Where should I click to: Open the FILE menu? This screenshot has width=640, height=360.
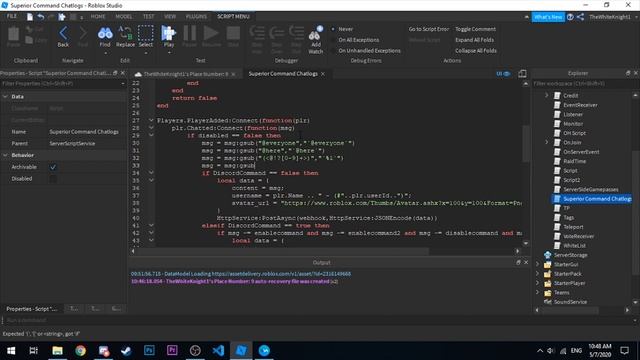[12, 16]
